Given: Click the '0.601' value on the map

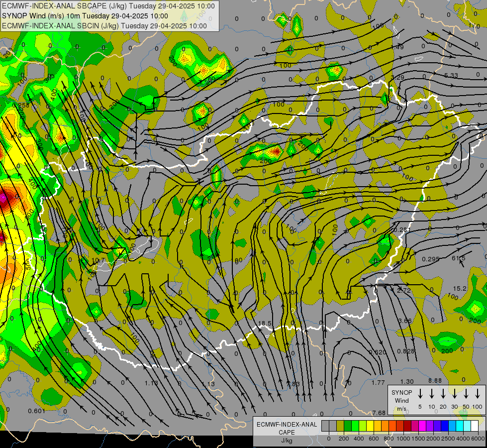Looking at the screenshot, I should click(37, 411).
